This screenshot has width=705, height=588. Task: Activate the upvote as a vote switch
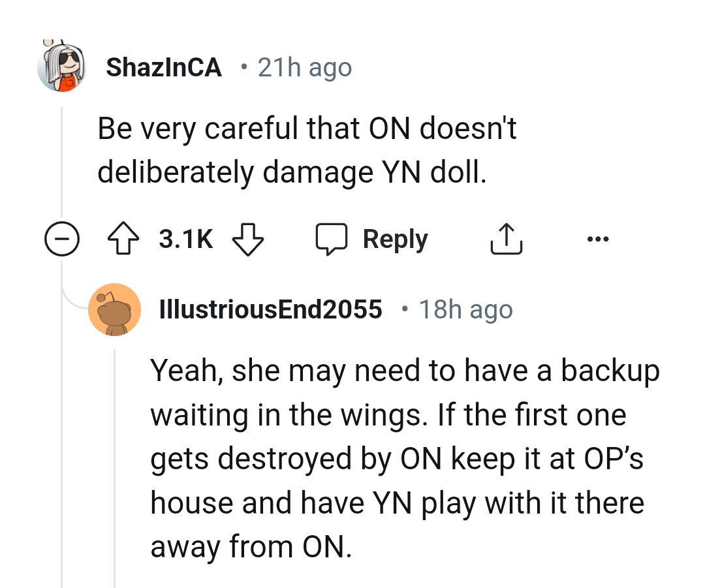(124, 239)
